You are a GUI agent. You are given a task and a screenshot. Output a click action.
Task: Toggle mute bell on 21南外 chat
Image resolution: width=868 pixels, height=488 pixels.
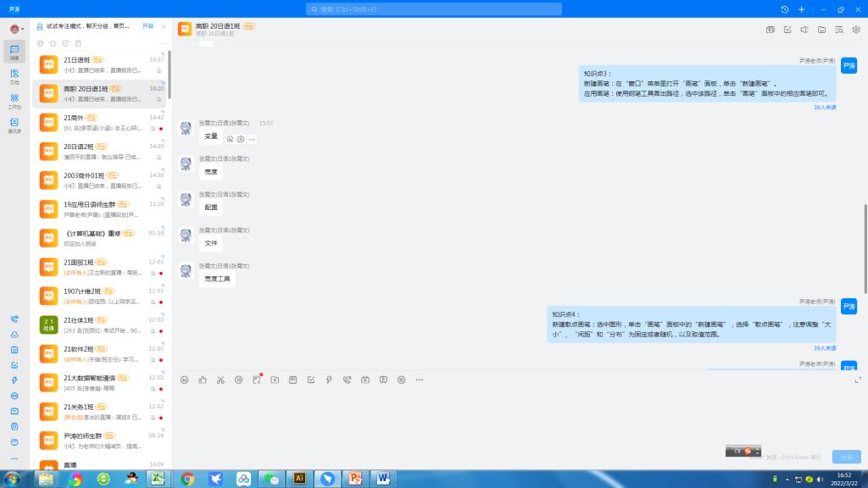coord(153,129)
